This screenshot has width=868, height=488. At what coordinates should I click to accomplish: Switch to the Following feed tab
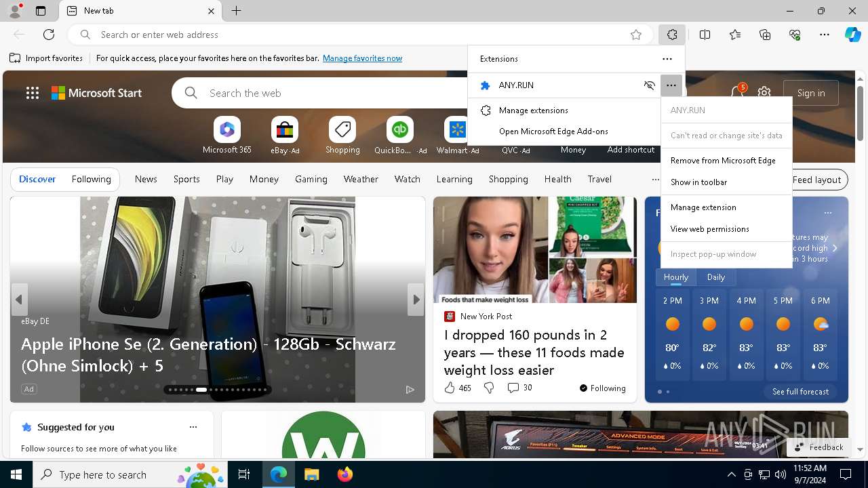point(91,179)
